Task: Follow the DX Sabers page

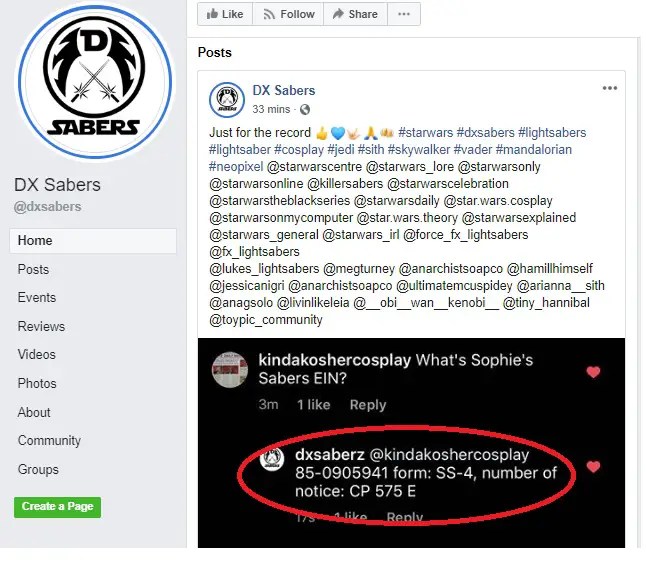Action: tap(288, 14)
